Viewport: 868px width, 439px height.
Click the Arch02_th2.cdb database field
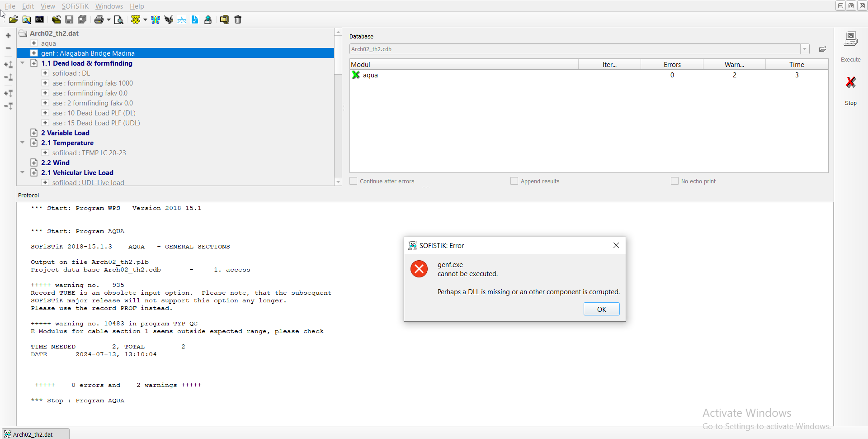tap(575, 49)
